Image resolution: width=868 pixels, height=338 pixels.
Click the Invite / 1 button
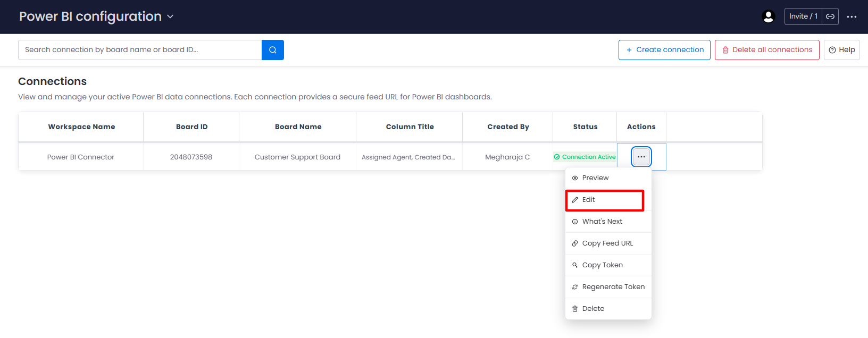point(803,16)
